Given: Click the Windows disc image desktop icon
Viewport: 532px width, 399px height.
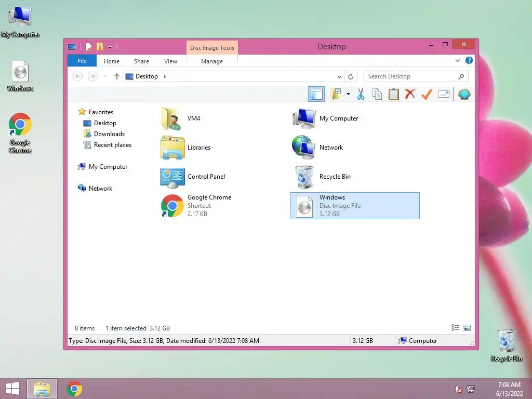Looking at the screenshot, I should click(20, 76).
